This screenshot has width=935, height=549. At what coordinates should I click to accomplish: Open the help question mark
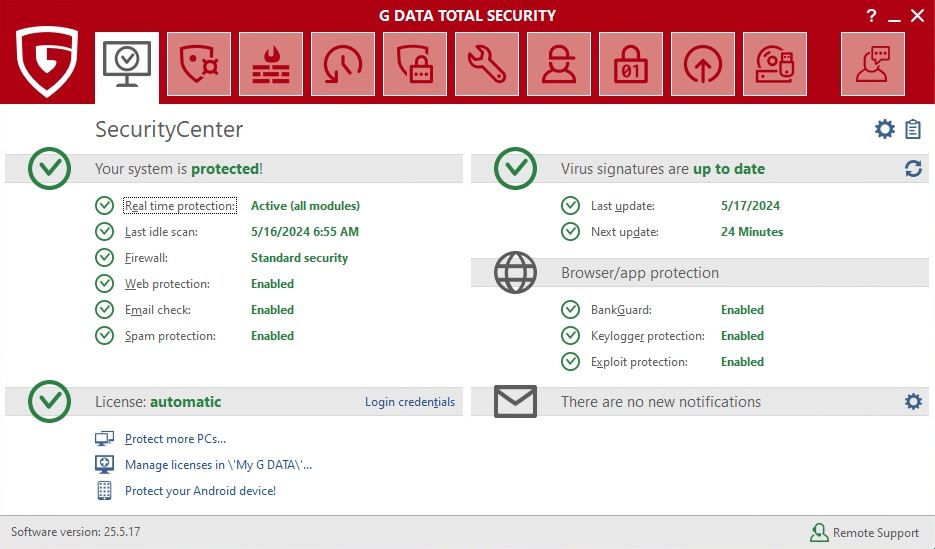[x=872, y=16]
